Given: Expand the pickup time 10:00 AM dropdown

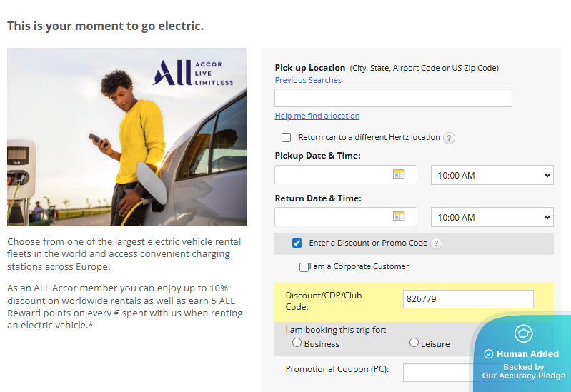Looking at the screenshot, I should click(492, 175).
